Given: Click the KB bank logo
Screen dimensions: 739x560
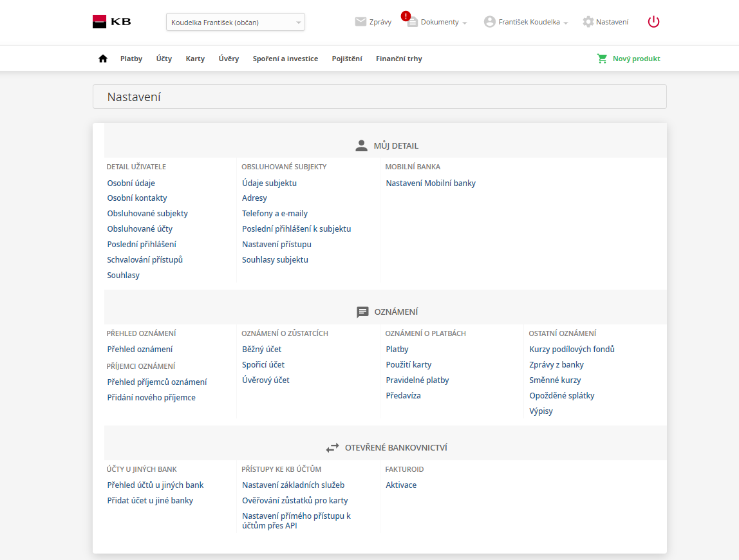Looking at the screenshot, I should [112, 22].
